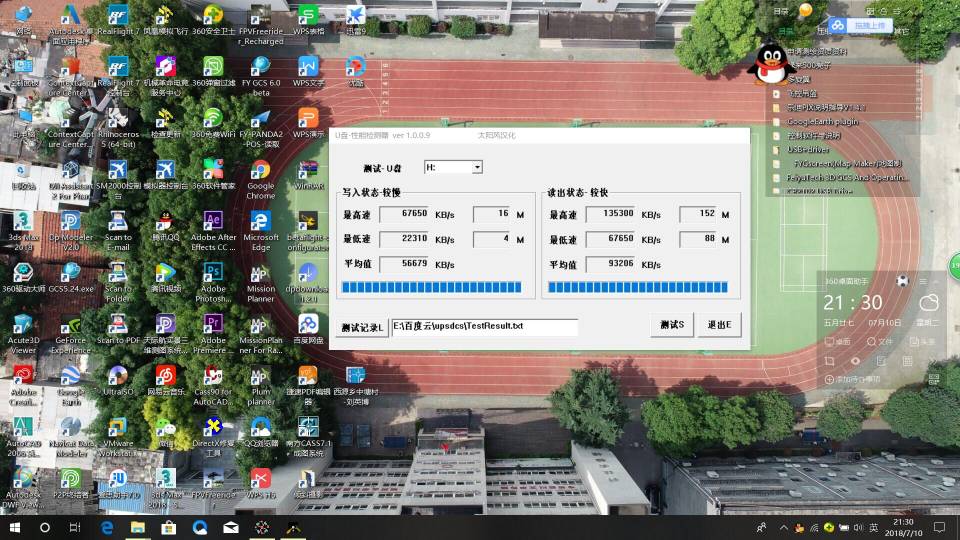Open the Cass90 for AutoCAD icon
This screenshot has height=540, width=960.
[x=213, y=385]
